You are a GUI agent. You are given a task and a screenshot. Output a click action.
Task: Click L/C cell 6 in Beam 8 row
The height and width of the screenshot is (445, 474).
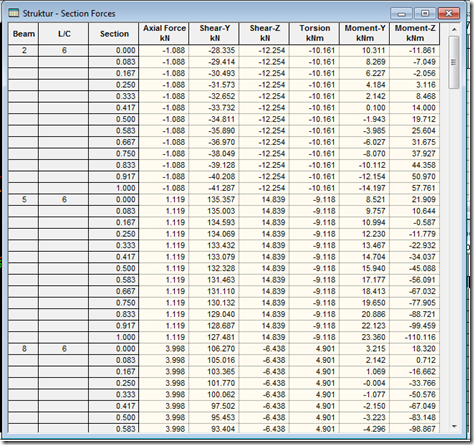click(x=64, y=349)
